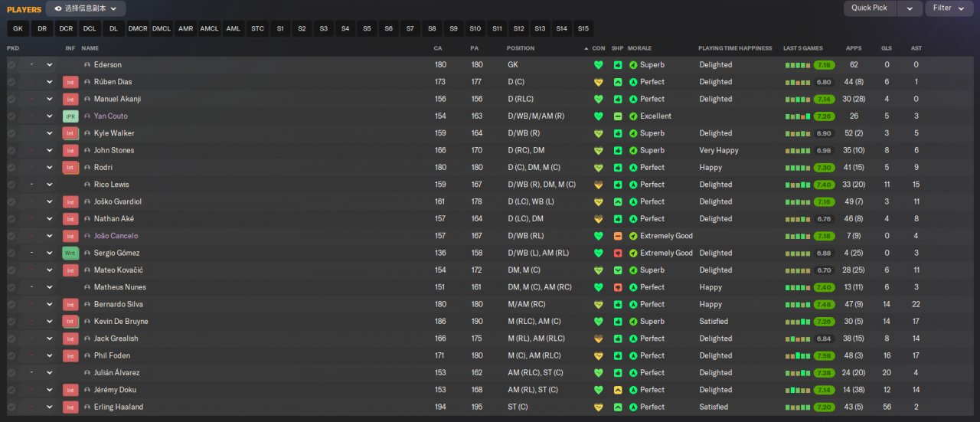Click Ederson's condition heart icon
The height and width of the screenshot is (422, 980).
click(x=599, y=65)
